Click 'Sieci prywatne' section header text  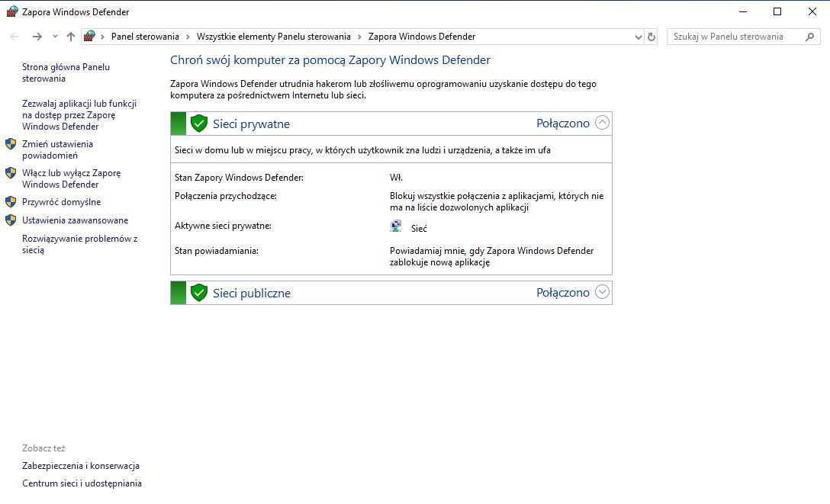(x=252, y=124)
